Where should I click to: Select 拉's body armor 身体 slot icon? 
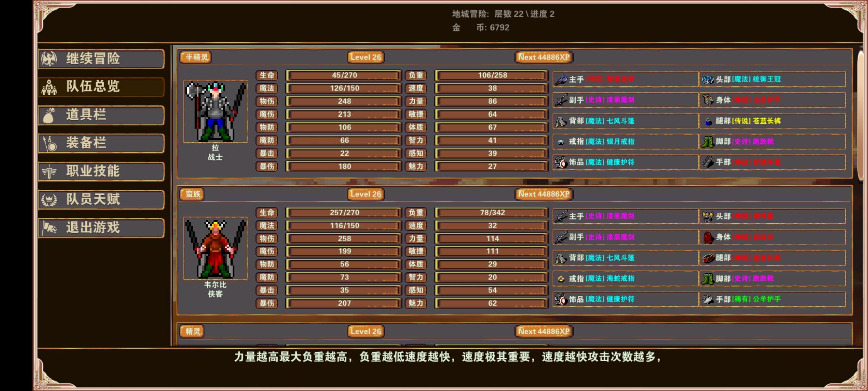click(707, 100)
